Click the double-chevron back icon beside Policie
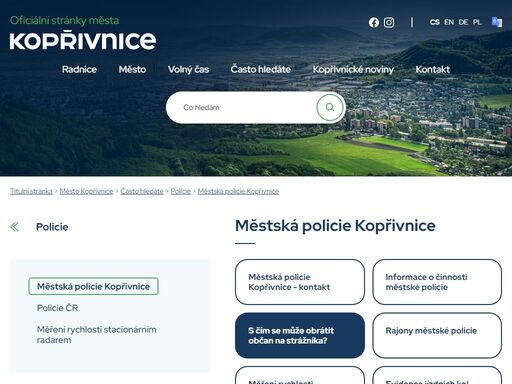The height and width of the screenshot is (384, 512). tap(14, 227)
